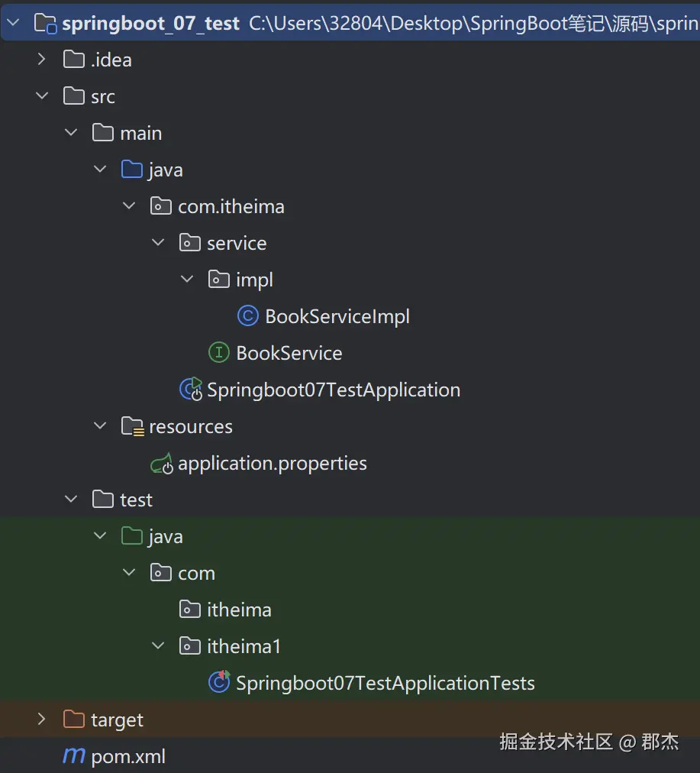The image size is (700, 773).
Task: Select the application.properties file
Action: pos(272,463)
